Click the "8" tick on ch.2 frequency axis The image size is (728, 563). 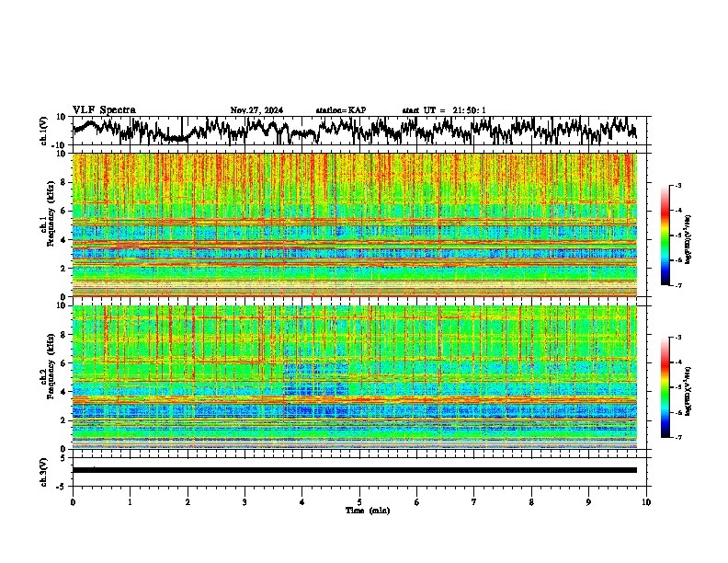[x=63, y=335]
